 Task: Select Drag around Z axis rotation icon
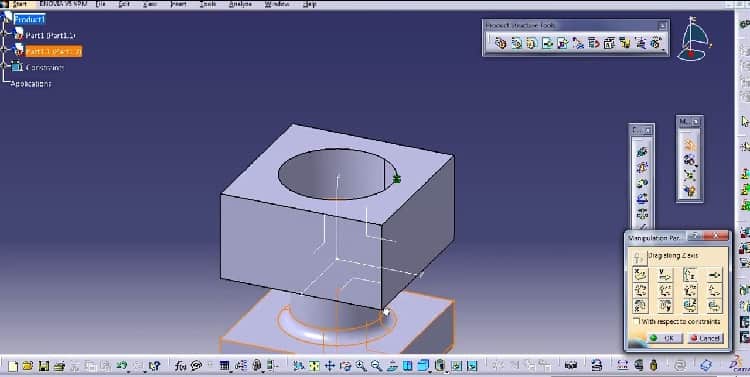click(690, 305)
